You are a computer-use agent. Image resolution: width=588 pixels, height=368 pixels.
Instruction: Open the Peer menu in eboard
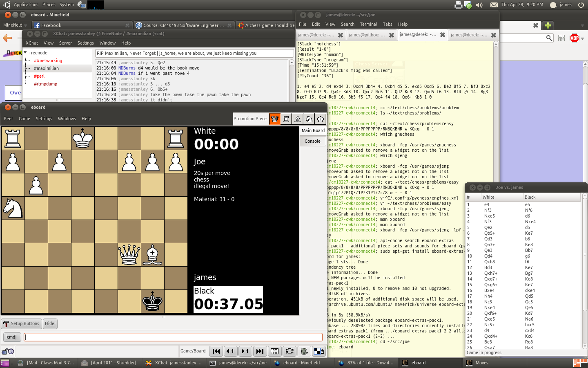tap(9, 119)
